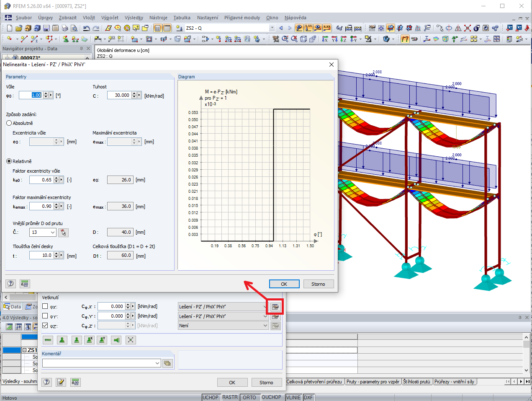Open the Č. member number dropdown
The height and width of the screenshot is (401, 532).
[53, 232]
